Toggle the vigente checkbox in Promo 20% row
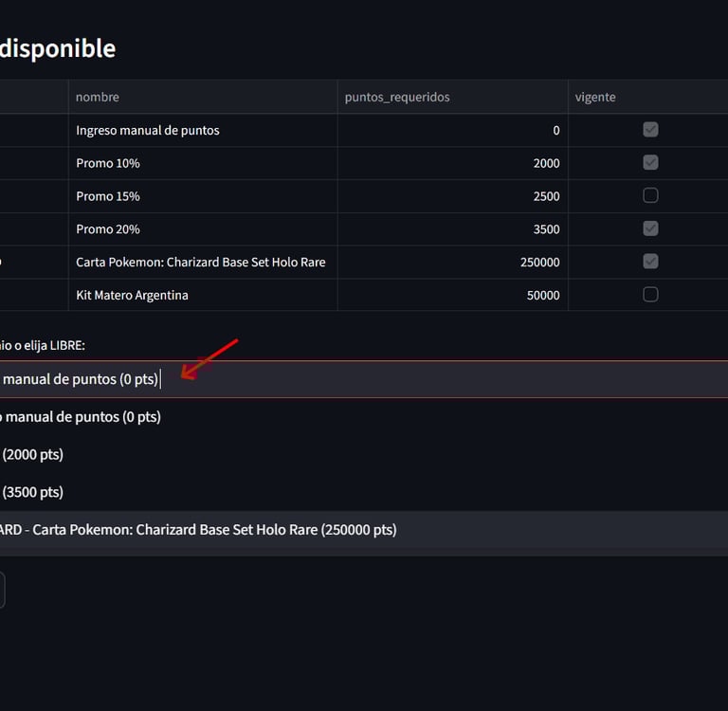The image size is (728, 711). pos(650,228)
